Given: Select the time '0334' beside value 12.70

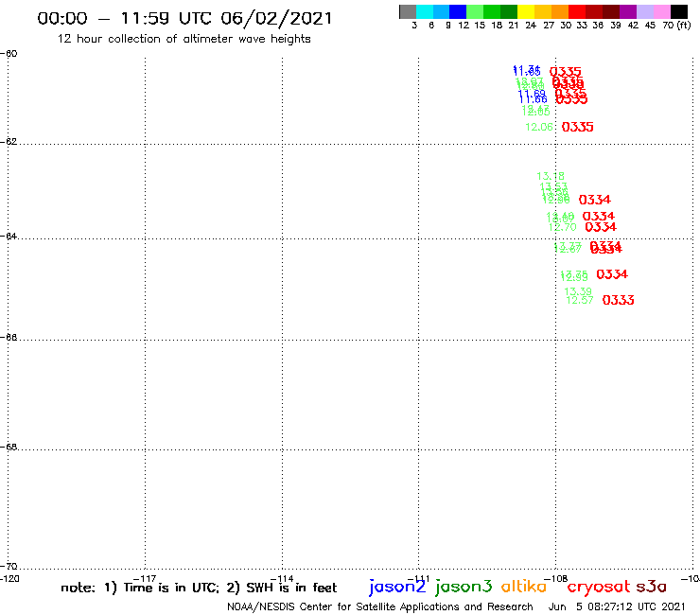Looking at the screenshot, I should 601,227.
